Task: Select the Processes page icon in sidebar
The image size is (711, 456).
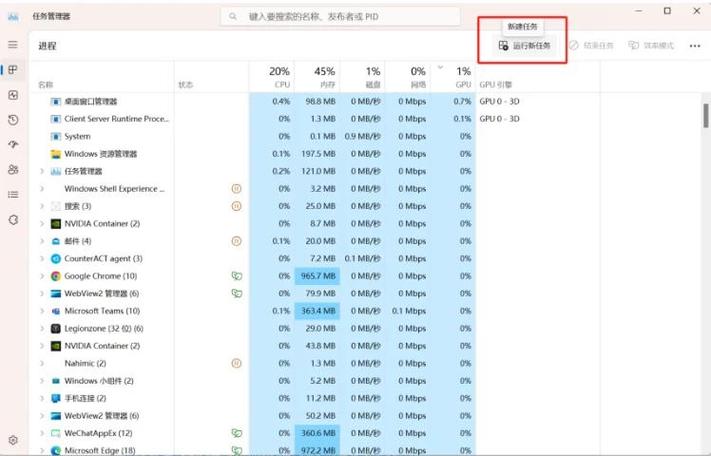Action: click(x=13, y=70)
